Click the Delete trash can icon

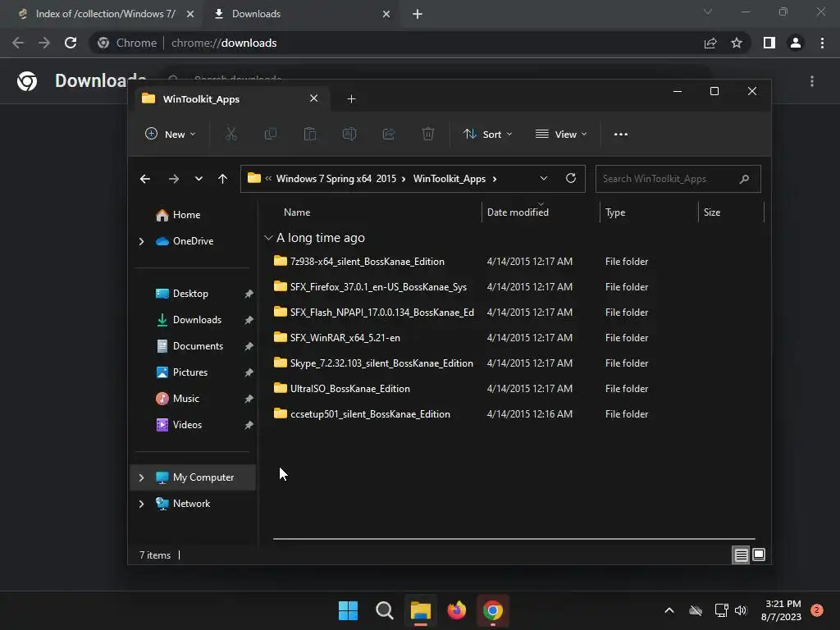(x=427, y=134)
